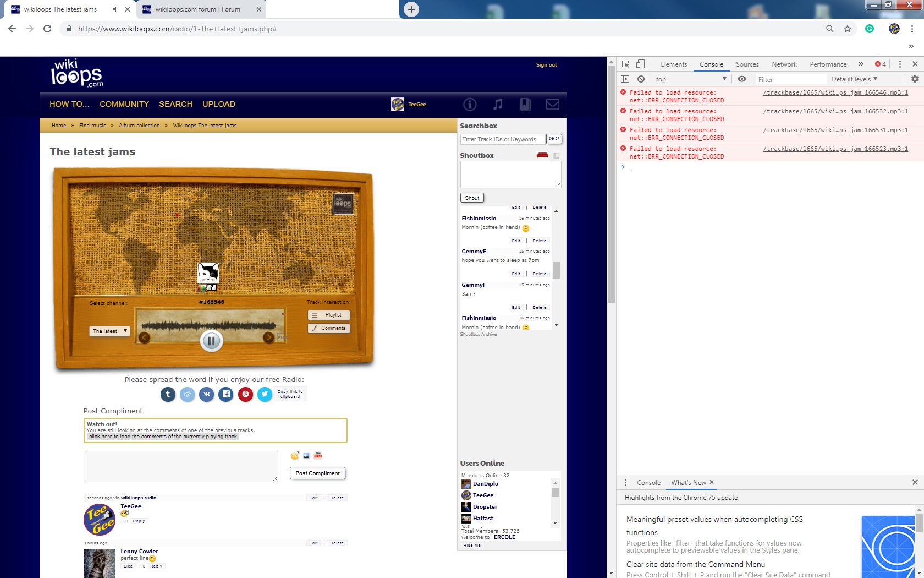Share radio on Twitter
This screenshot has height=578, width=924.
[265, 394]
